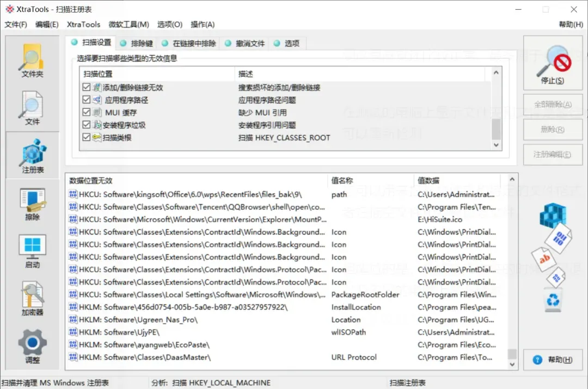
Task: Open the 帮助(H) menu in menu bar
Action: [571, 25]
